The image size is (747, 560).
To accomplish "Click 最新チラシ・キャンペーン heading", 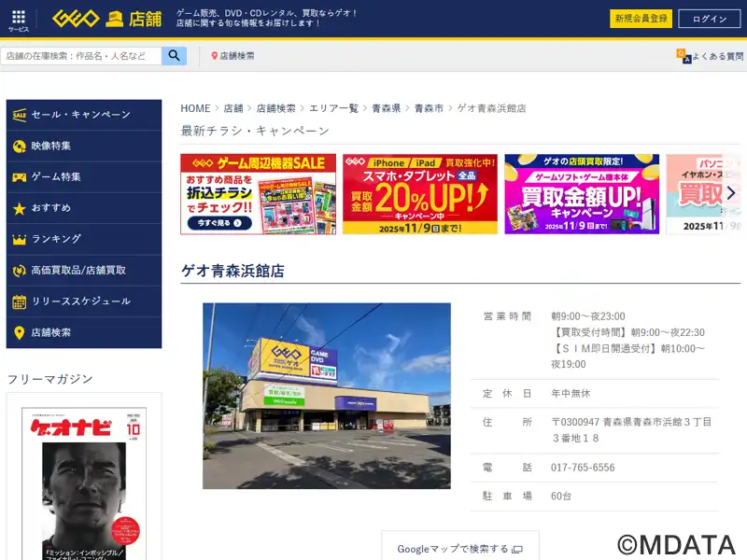I will pos(255,131).
